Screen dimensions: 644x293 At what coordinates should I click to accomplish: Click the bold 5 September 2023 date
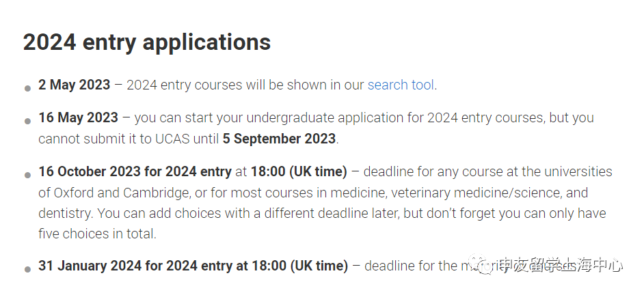(x=279, y=139)
